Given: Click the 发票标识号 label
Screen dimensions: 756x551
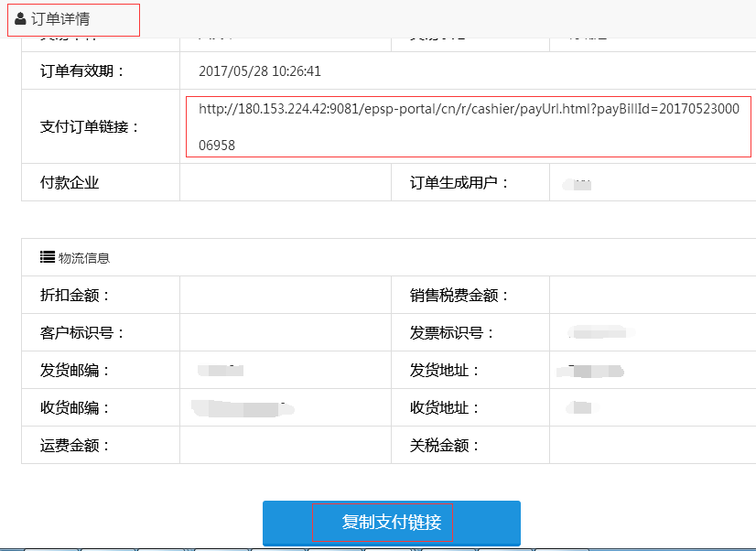Looking at the screenshot, I should [452, 333].
